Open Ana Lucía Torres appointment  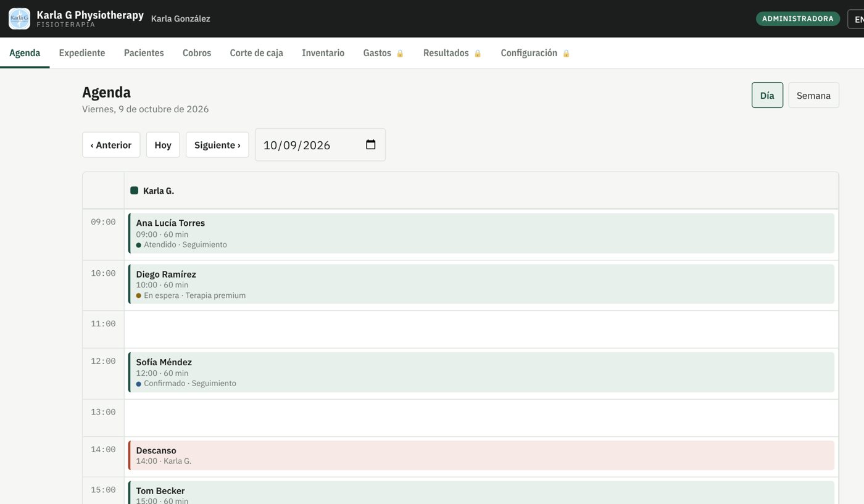click(x=481, y=233)
